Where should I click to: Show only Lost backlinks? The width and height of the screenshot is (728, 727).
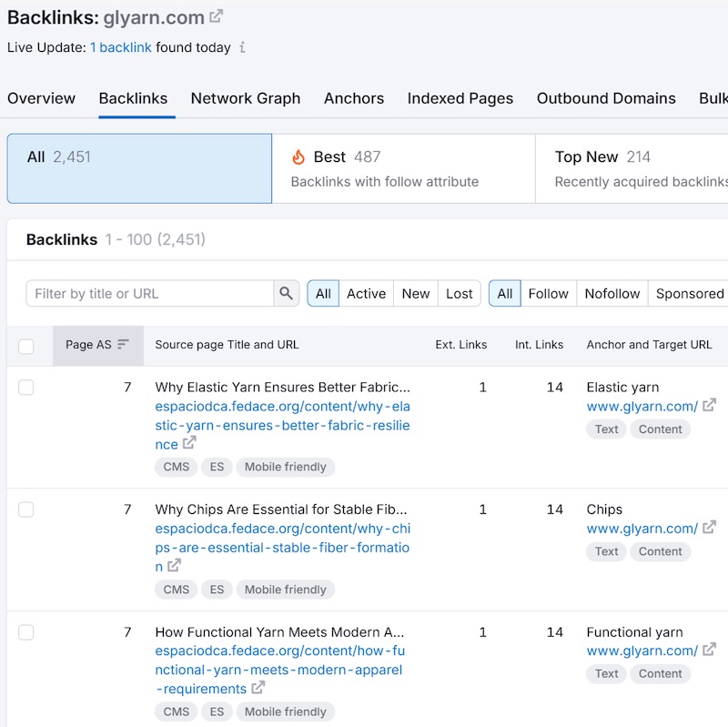460,293
